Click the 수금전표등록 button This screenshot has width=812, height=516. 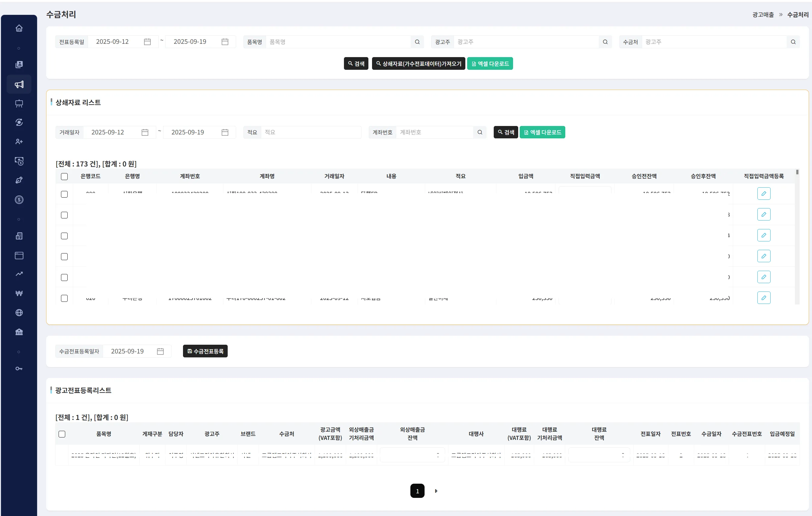click(x=205, y=351)
